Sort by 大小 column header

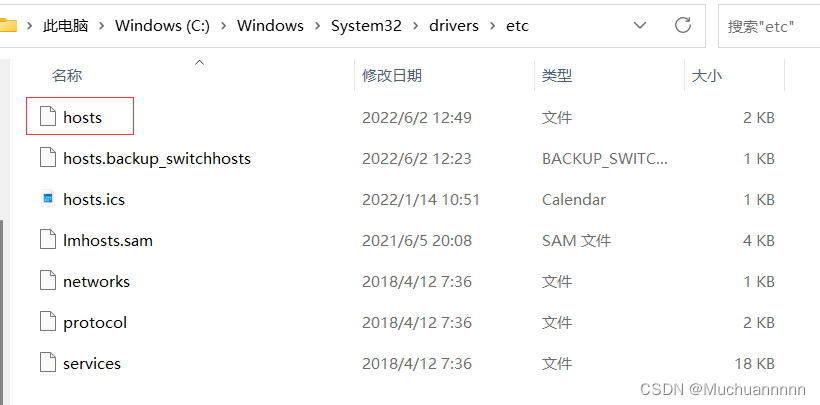click(707, 75)
